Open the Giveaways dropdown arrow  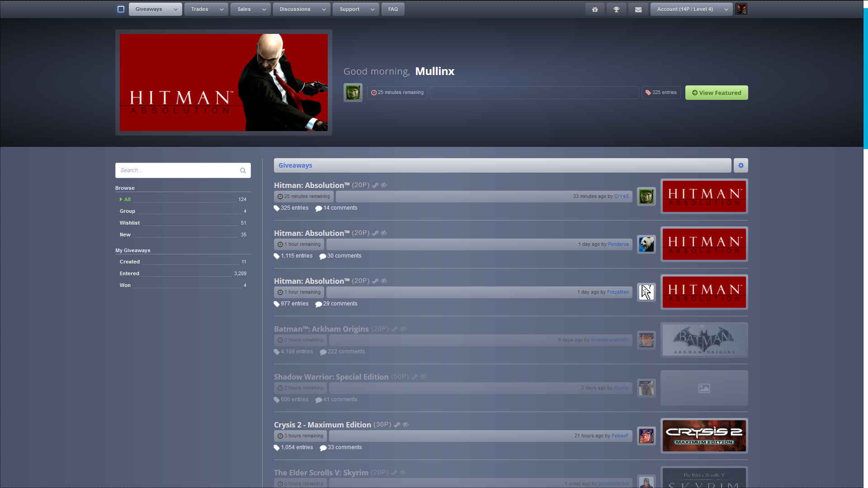175,9
